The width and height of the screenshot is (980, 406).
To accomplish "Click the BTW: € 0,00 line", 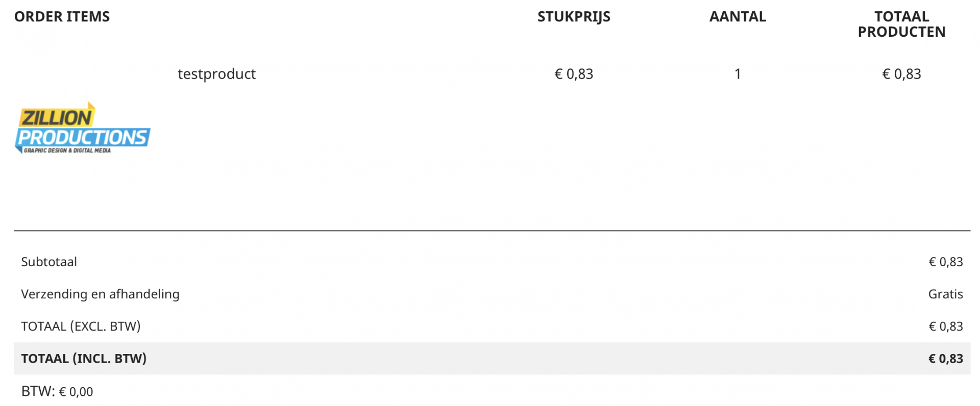I will click(57, 392).
